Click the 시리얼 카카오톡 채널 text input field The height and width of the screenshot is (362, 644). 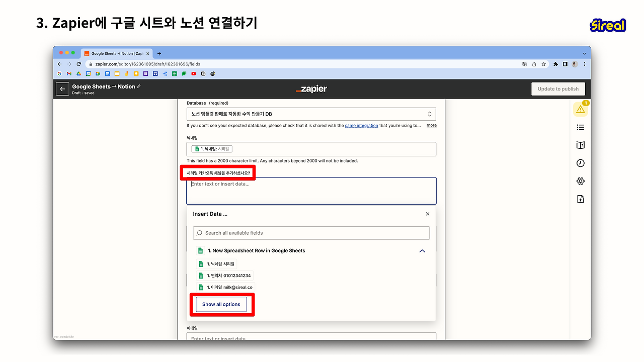click(311, 191)
